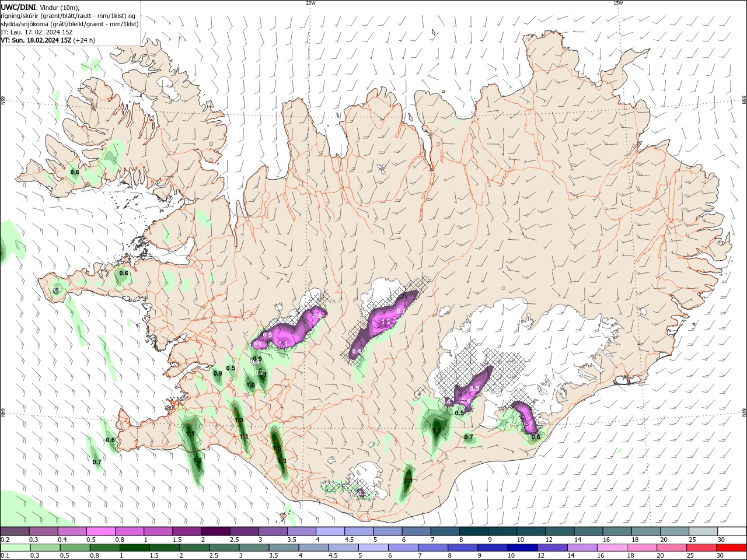Click the bright red swatch after 30 in lower legend
Image resolution: width=747 pixels, height=560 pixels.
(732, 548)
